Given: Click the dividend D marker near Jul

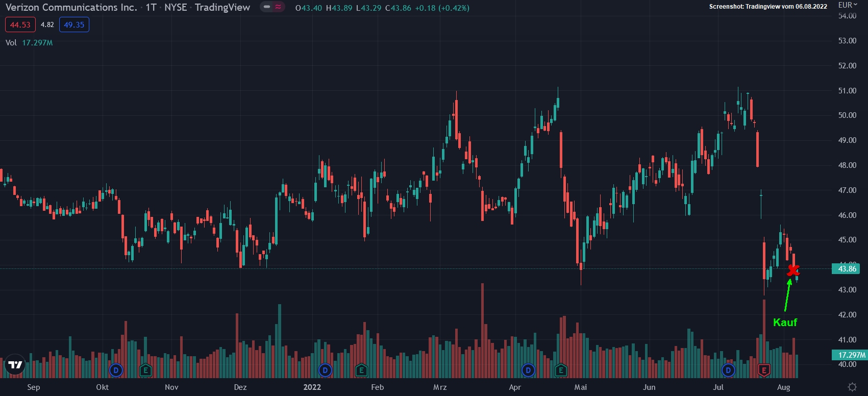Looking at the screenshot, I should [x=728, y=370].
